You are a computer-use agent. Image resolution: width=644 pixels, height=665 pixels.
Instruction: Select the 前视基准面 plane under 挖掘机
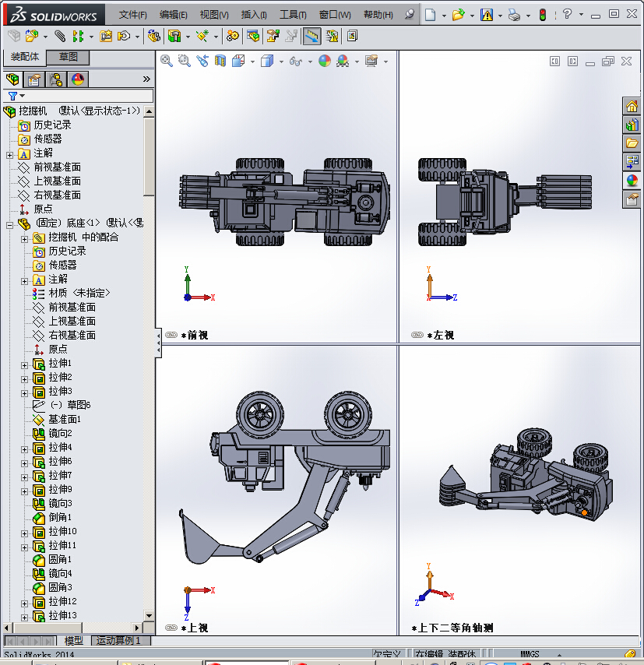(x=58, y=167)
